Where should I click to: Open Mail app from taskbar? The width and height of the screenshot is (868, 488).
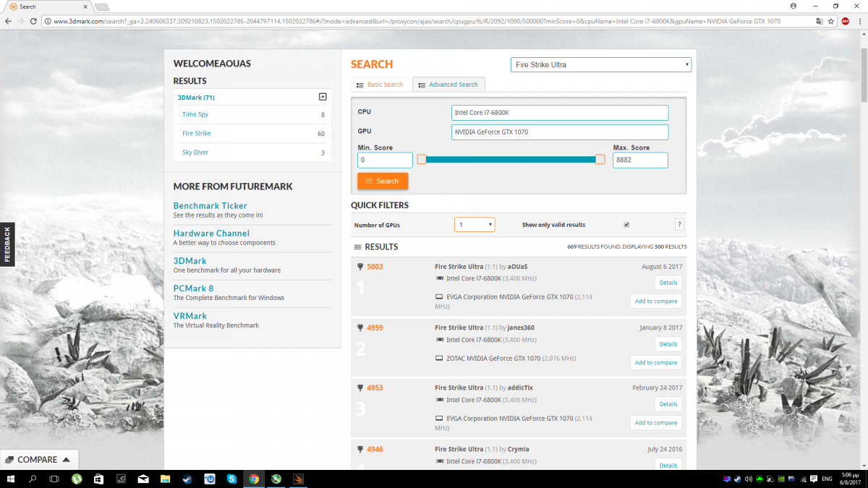143,479
